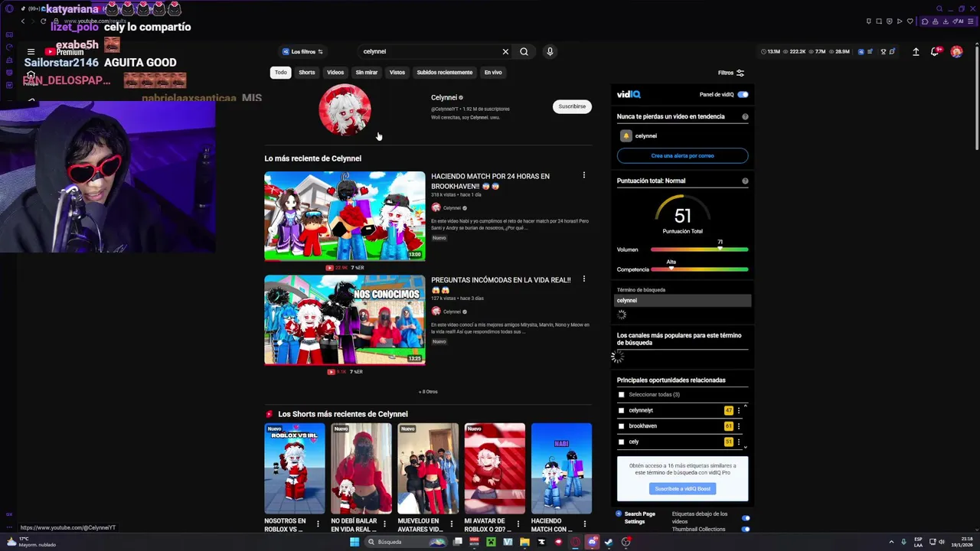Viewport: 980px width, 551px height.
Task: Show hidden system tray icons chevron
Action: point(892,542)
